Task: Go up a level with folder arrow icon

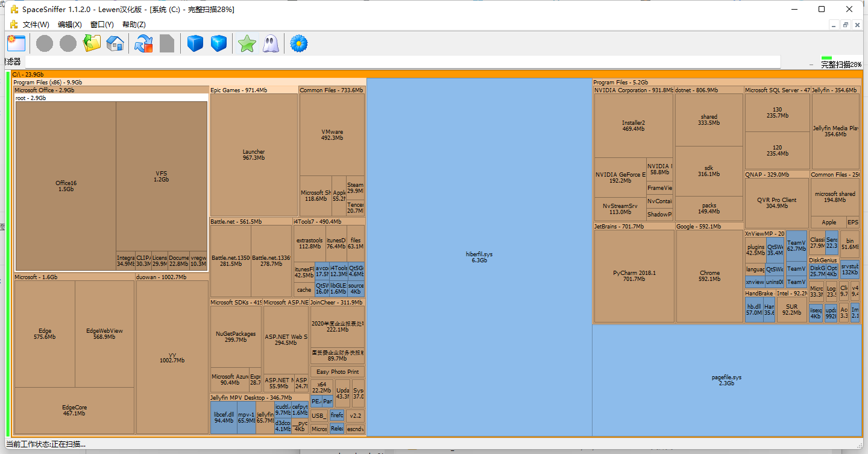Action: [x=92, y=43]
